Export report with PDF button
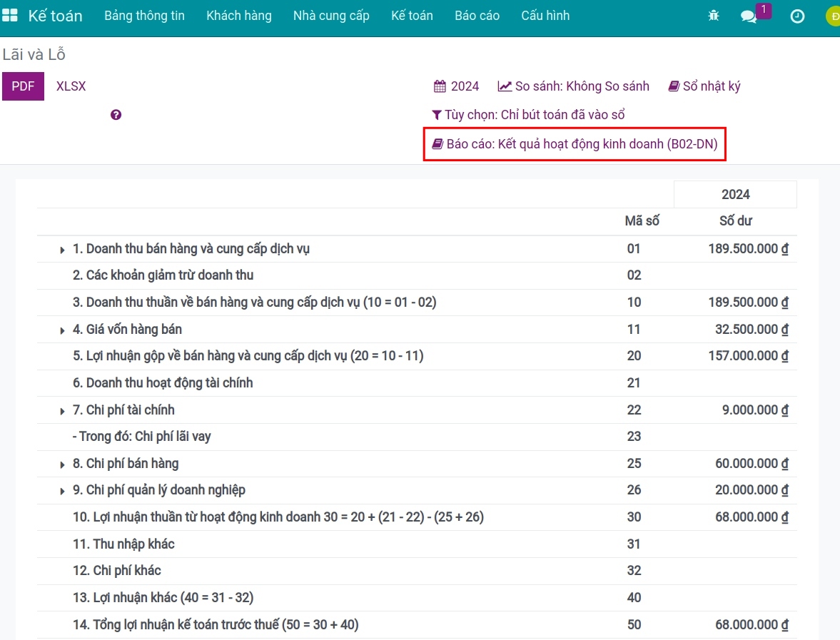 point(23,86)
